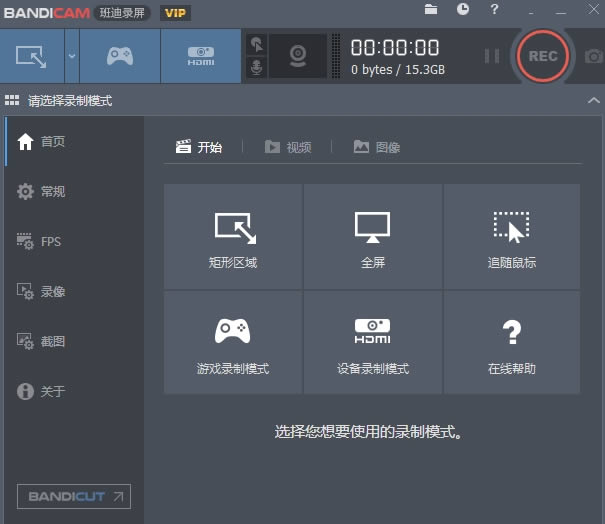
Task: Switch to the 视频 tab
Action: (288, 147)
